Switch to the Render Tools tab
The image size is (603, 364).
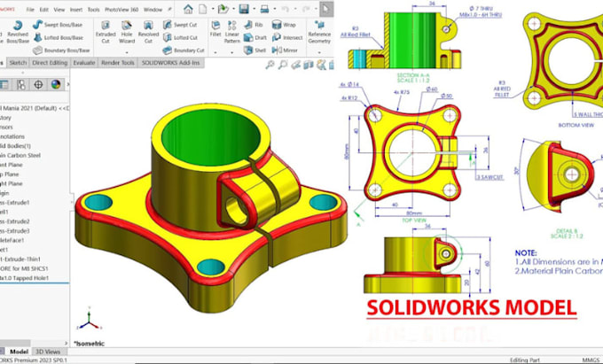[118, 63]
